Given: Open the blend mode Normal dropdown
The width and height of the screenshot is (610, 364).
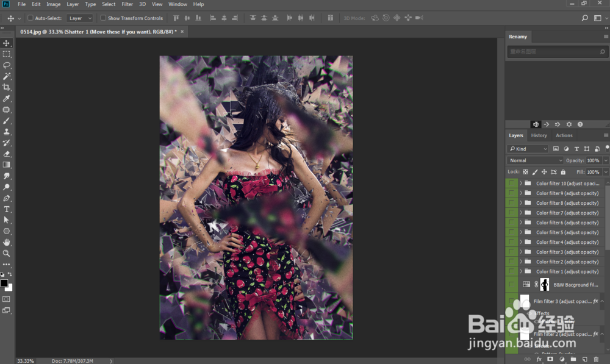Looking at the screenshot, I should tap(535, 160).
